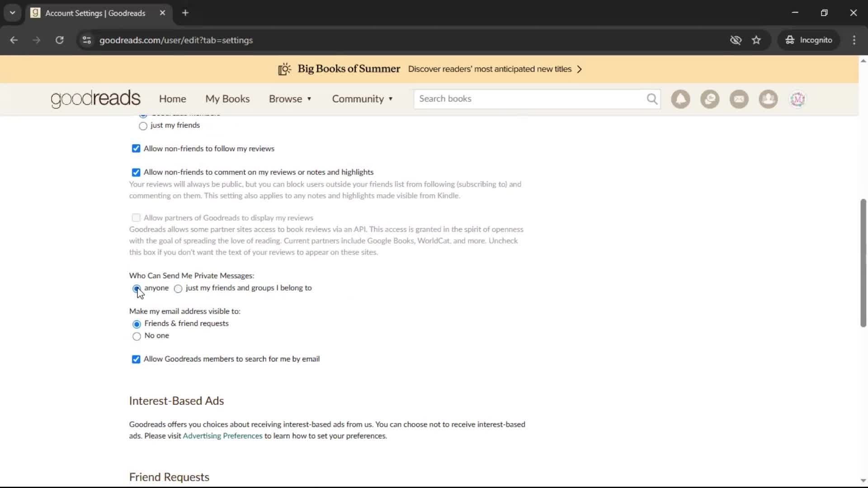Open the My Books nav item
This screenshot has width=868, height=488.
[227, 99]
